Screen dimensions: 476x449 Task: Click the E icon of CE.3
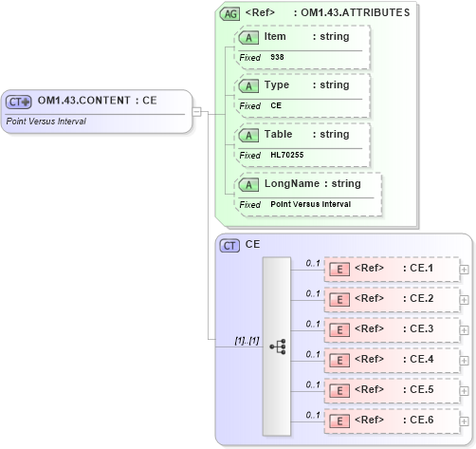click(x=339, y=330)
